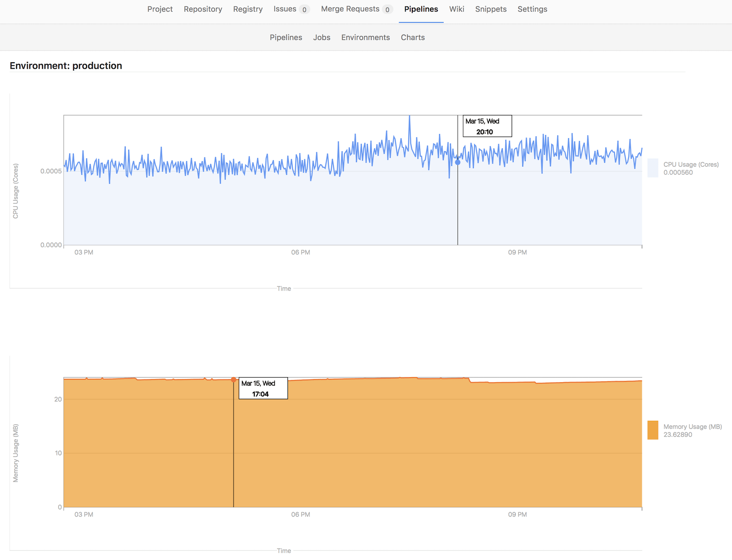Click the Issues count badge showing 0
The image size is (732, 560).
pyautogui.click(x=304, y=9)
